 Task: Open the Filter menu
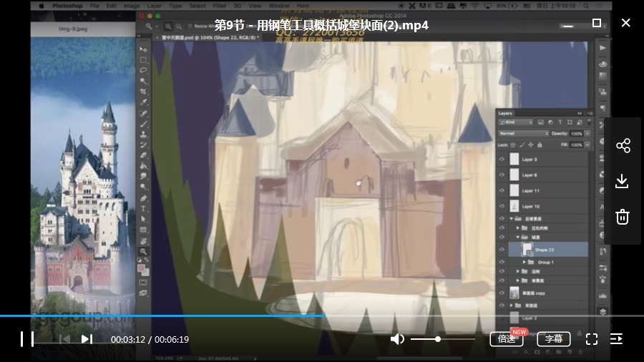coord(220,6)
